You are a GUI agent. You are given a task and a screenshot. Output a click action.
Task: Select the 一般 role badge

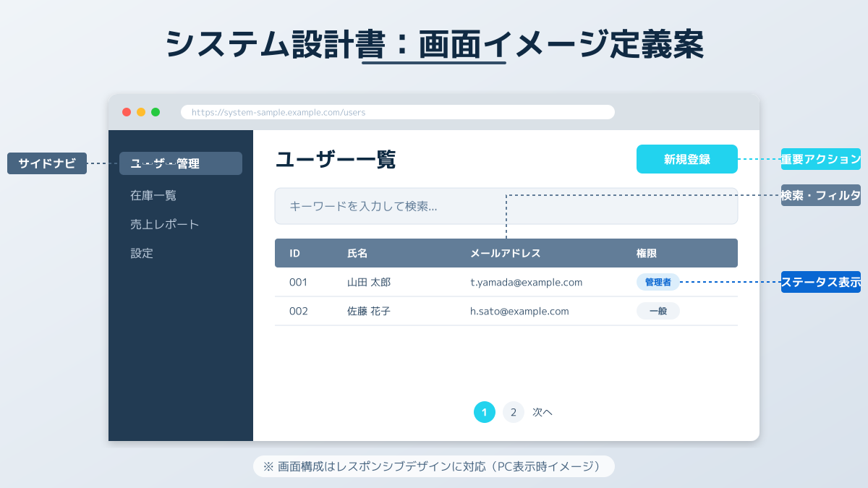(658, 311)
